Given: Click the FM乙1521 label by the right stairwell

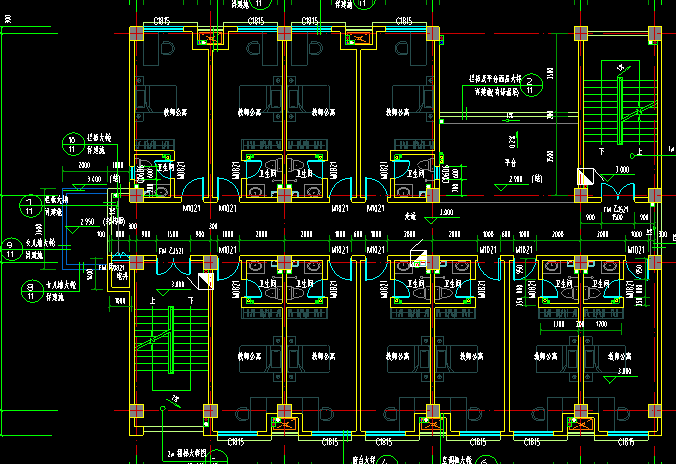Looking at the screenshot, I should [x=616, y=209].
